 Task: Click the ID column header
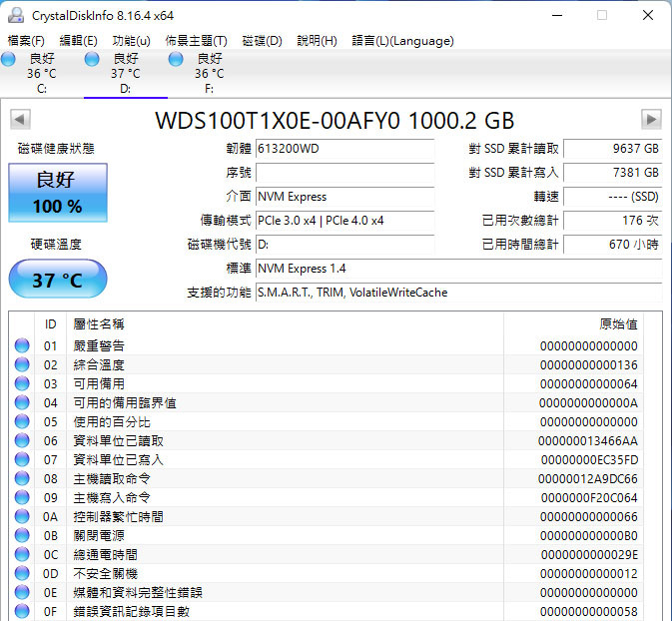[x=51, y=324]
